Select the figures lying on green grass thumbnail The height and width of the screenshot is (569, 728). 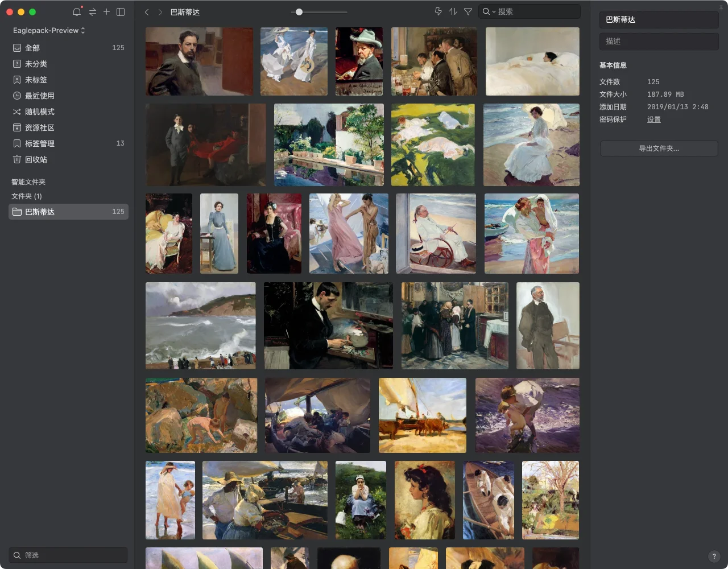[x=433, y=145]
